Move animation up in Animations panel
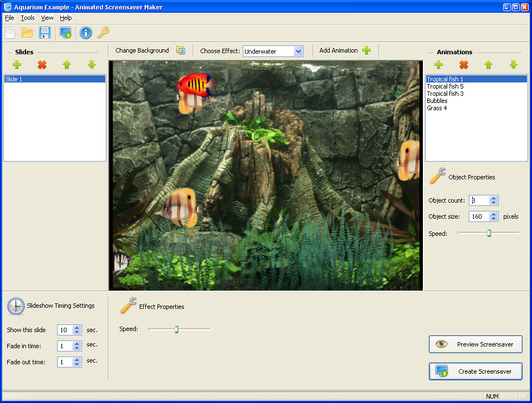532x403 pixels. pyautogui.click(x=489, y=64)
